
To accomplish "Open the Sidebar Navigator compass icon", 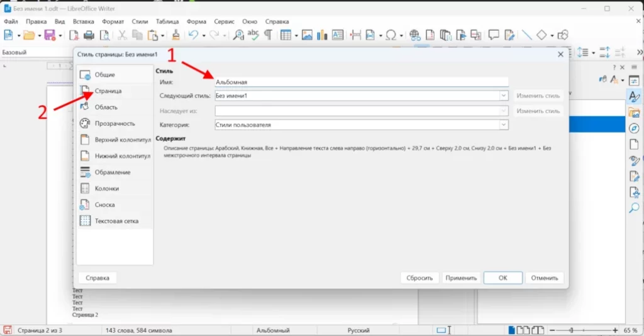I will [x=634, y=128].
